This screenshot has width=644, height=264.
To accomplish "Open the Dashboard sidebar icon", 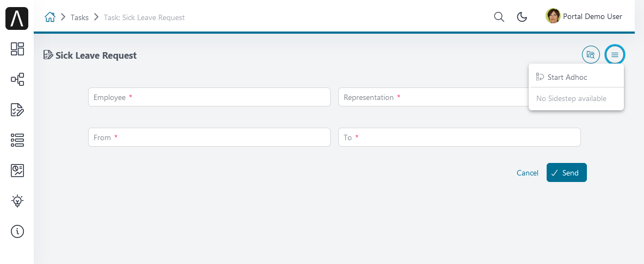I will [17, 49].
